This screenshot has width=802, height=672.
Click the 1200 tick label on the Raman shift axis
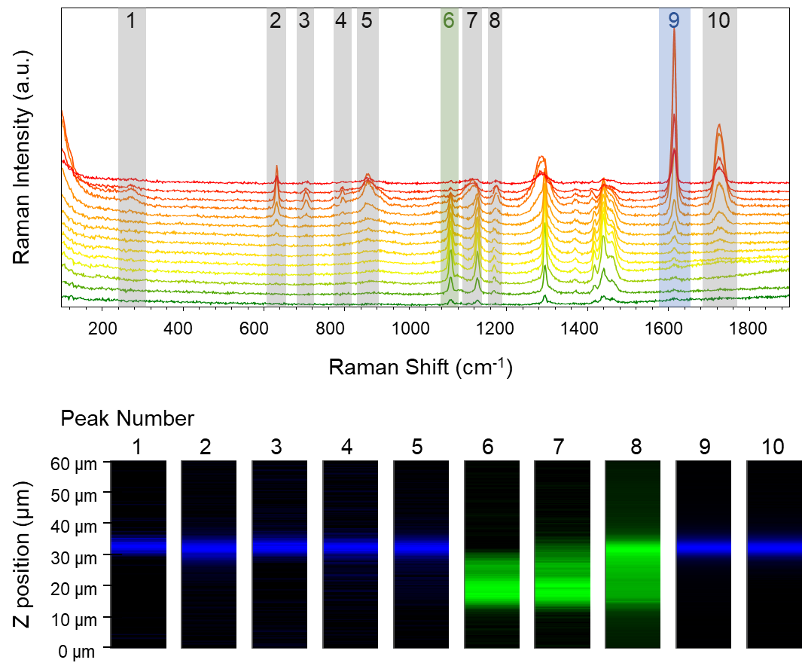tap(495, 328)
